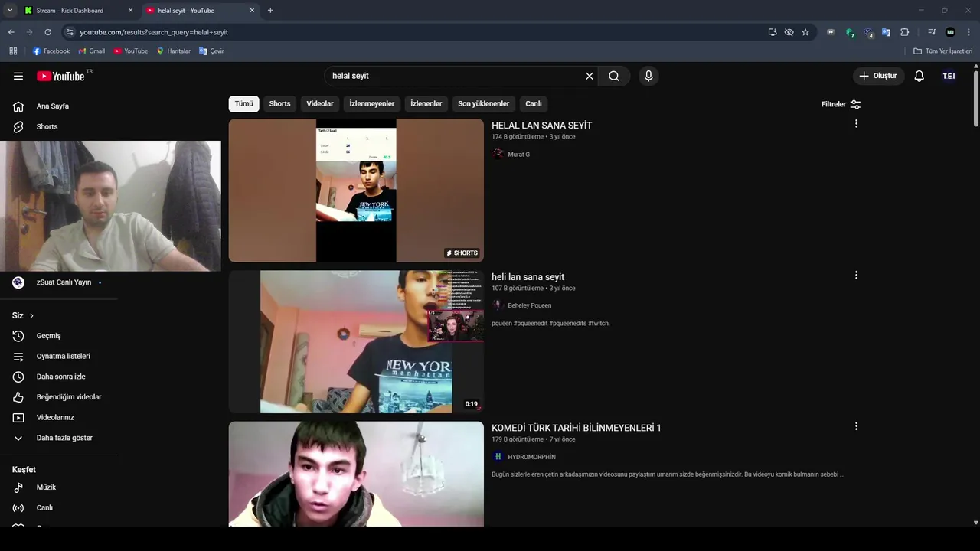The width and height of the screenshot is (980, 551).
Task: Close the helal seyit YouTube tab
Action: tap(252, 11)
